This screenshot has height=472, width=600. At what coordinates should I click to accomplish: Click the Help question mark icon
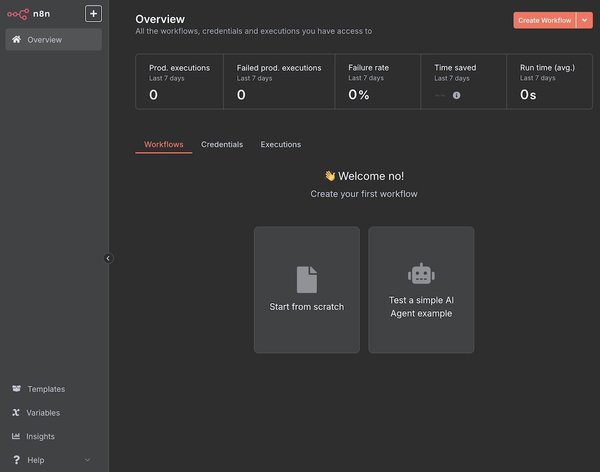pyautogui.click(x=16, y=460)
